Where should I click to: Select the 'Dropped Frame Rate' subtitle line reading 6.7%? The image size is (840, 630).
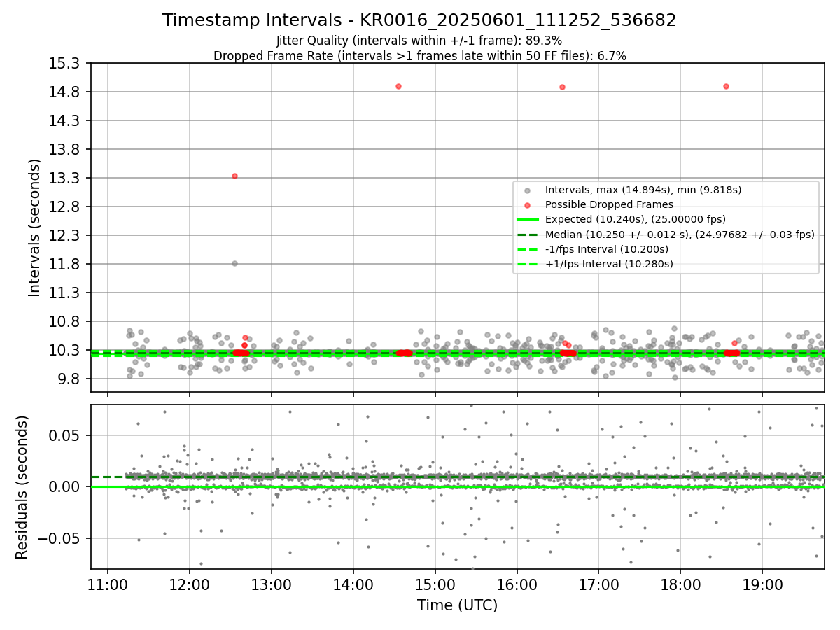click(x=419, y=56)
